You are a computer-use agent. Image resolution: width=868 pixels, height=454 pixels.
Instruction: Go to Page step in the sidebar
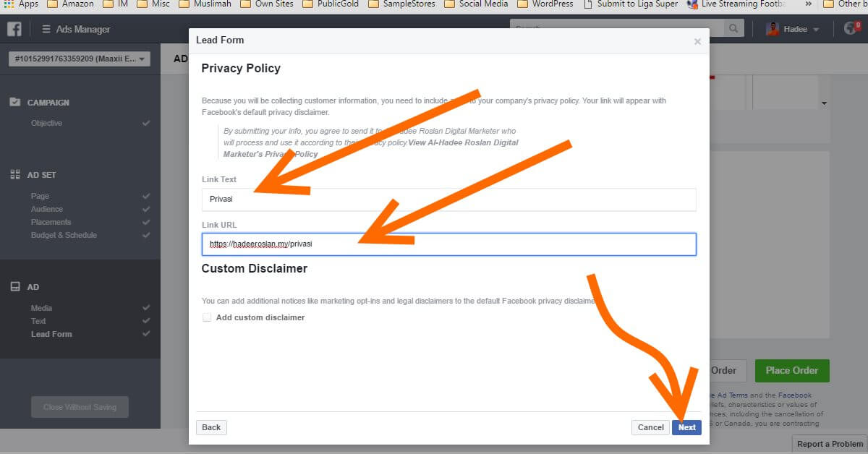40,196
